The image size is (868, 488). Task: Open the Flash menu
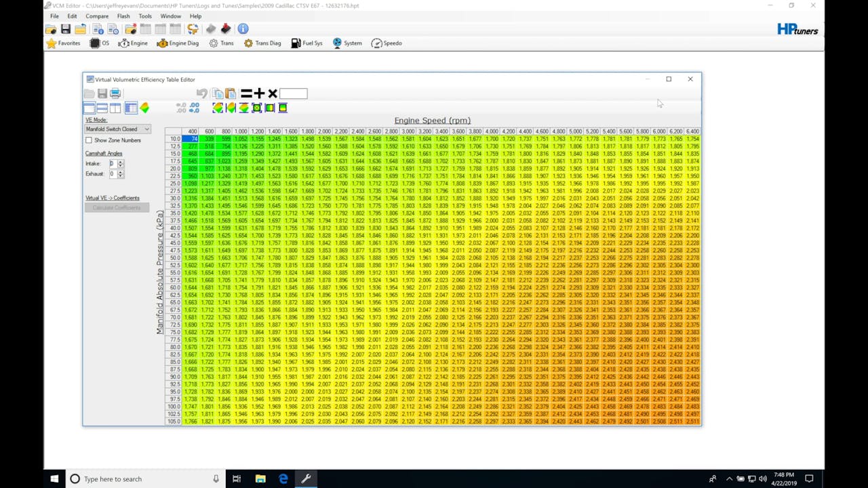[x=123, y=16]
